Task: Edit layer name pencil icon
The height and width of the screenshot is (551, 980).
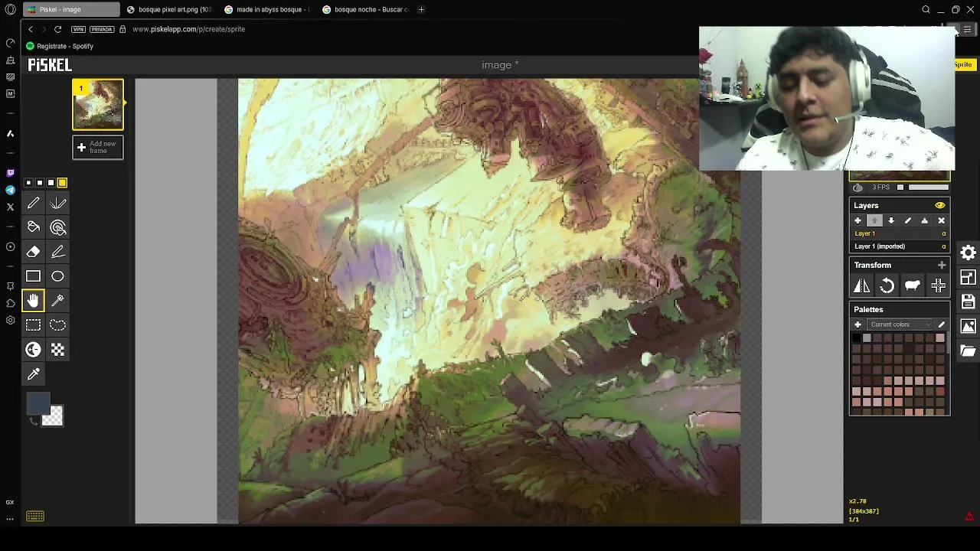Action: (908, 220)
